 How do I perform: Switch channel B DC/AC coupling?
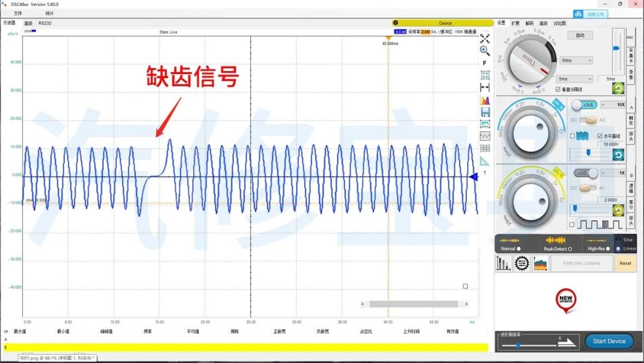click(x=588, y=188)
